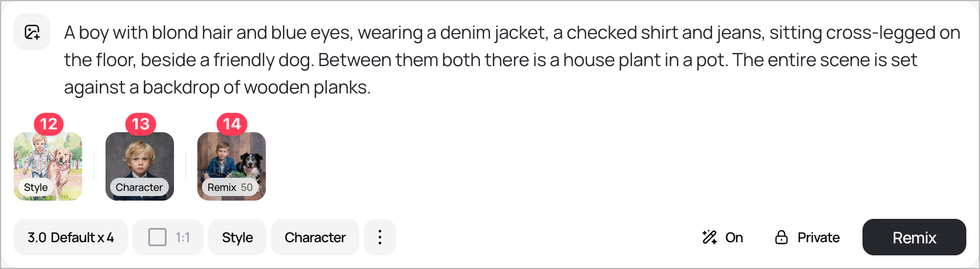Screen dimensions: 980x269
Task: Click the add image icon beside the prompt
Action: 32,32
